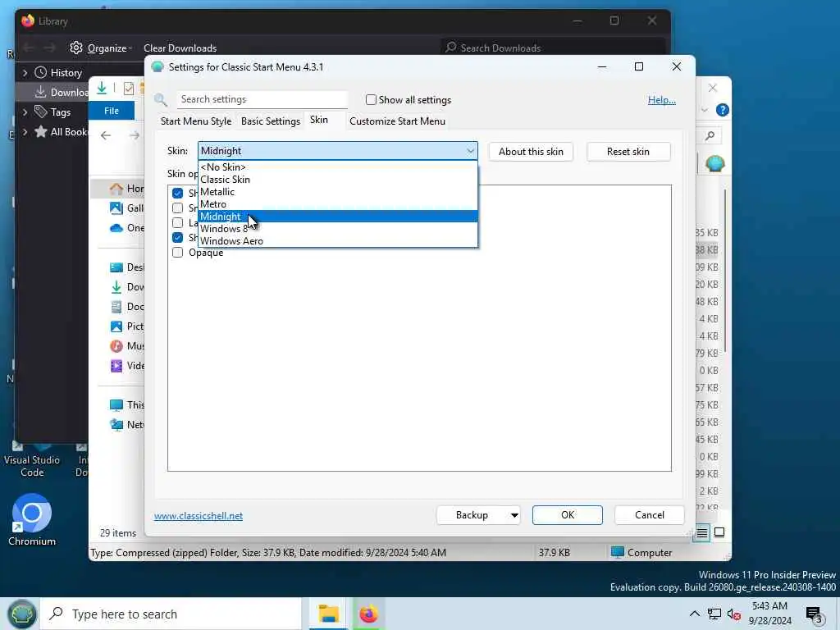
Task: Click the muted volume tray icon
Action: coord(733,614)
